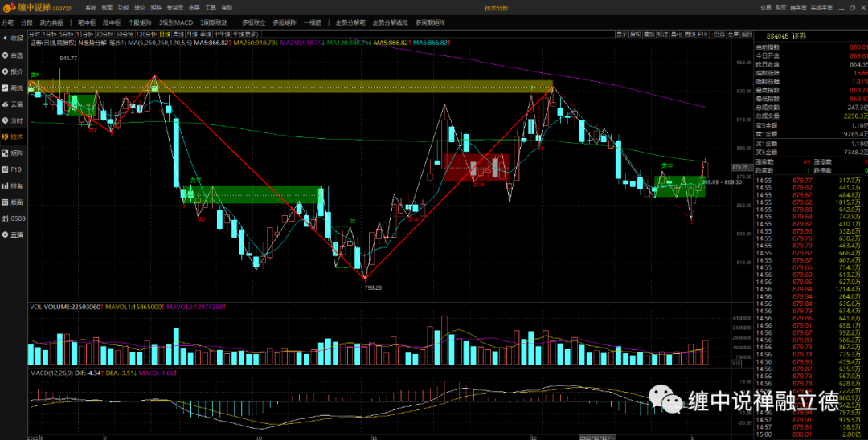Image resolution: width=868 pixels, height=440 pixels.
Task: Open the 系统 menu
Action: (91, 8)
